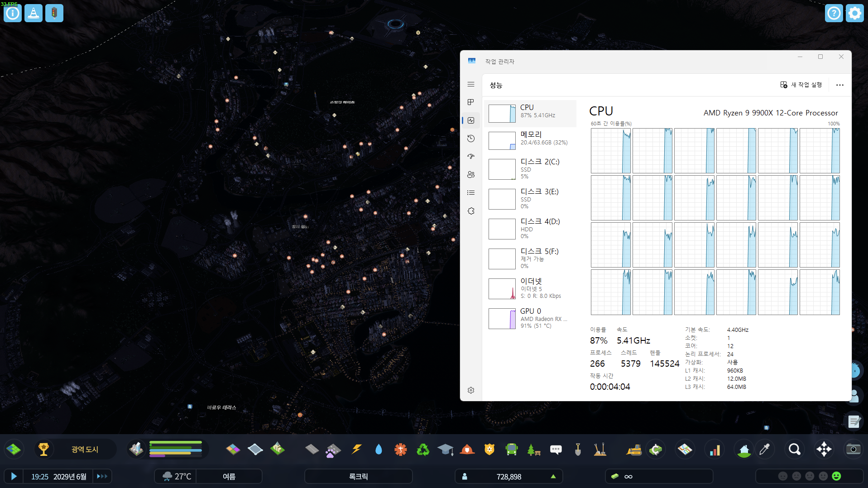Expand the population 728,898 trend arrow
Viewport: 868px width, 488px height.
[553, 476]
